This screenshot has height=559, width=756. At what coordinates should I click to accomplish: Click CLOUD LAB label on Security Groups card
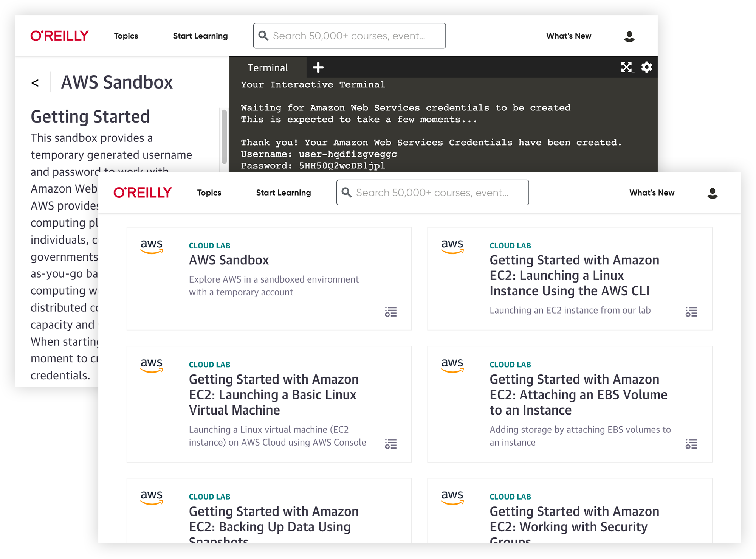pos(510,497)
